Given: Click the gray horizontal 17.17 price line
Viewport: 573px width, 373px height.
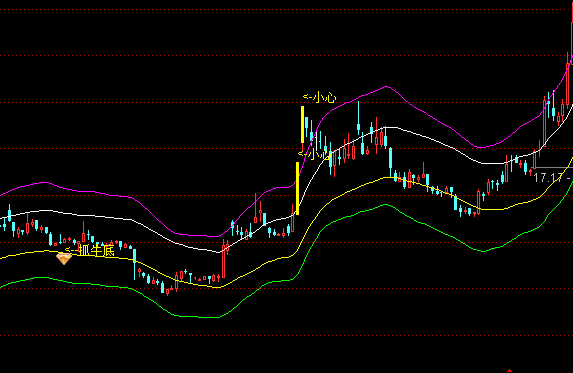Looking at the screenshot, I should click(552, 168).
